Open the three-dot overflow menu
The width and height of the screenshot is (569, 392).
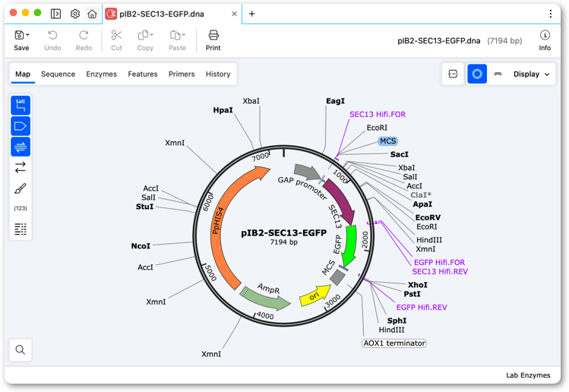pyautogui.click(x=551, y=14)
